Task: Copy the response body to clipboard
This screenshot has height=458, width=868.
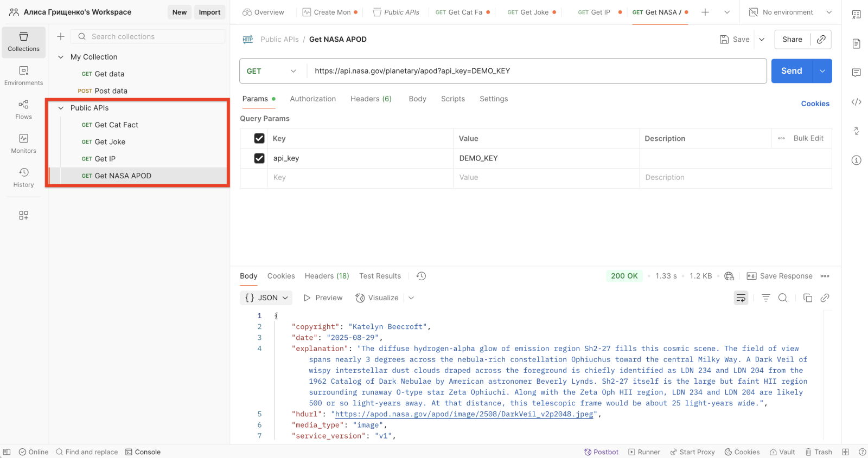Action: click(x=808, y=298)
